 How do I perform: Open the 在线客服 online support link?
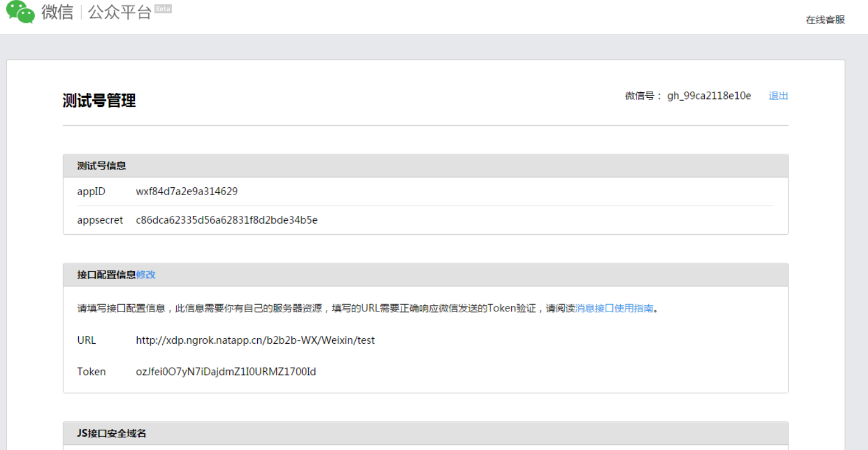point(825,20)
